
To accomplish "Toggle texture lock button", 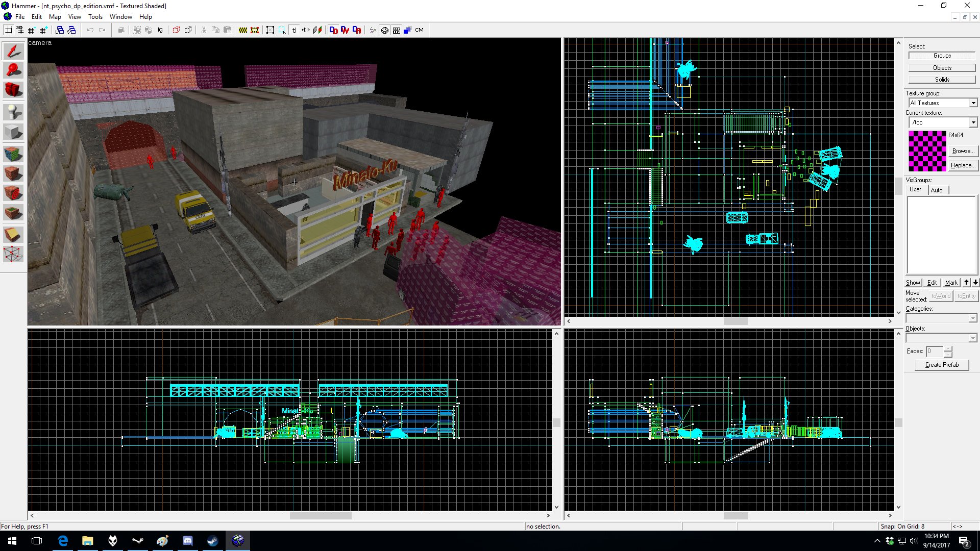I will [x=294, y=30].
